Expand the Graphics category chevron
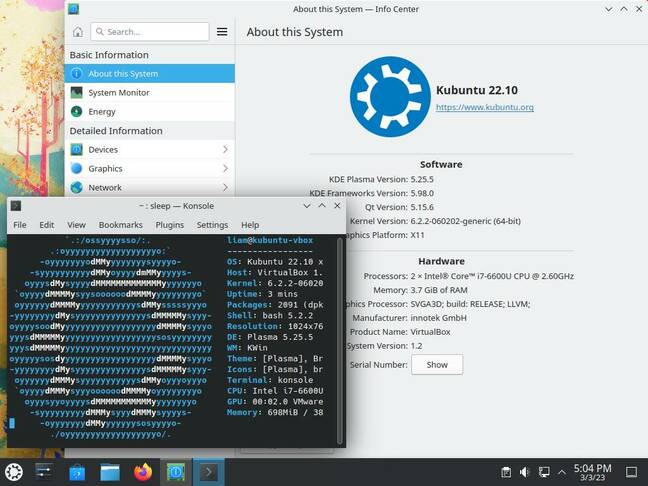Image resolution: width=648 pixels, height=486 pixels. pos(225,169)
